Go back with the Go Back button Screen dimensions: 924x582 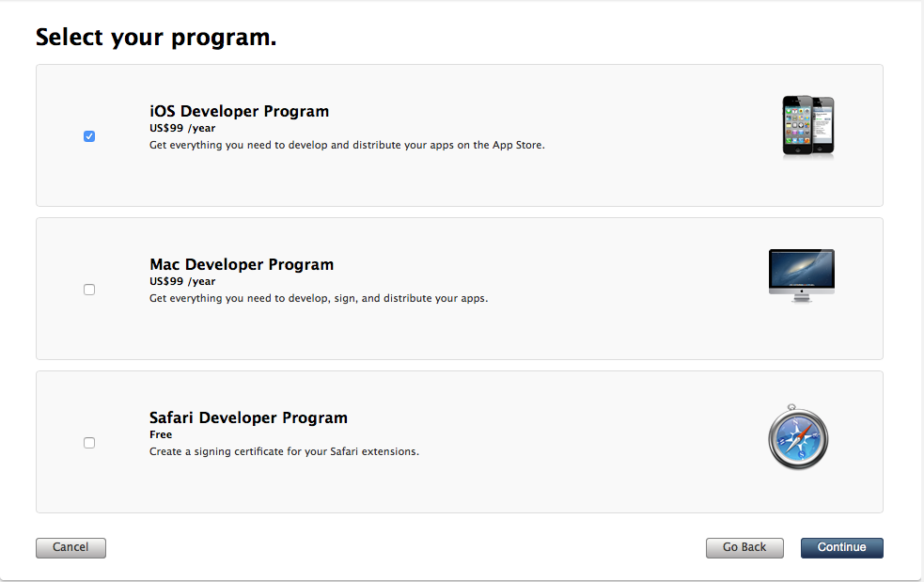coord(744,547)
